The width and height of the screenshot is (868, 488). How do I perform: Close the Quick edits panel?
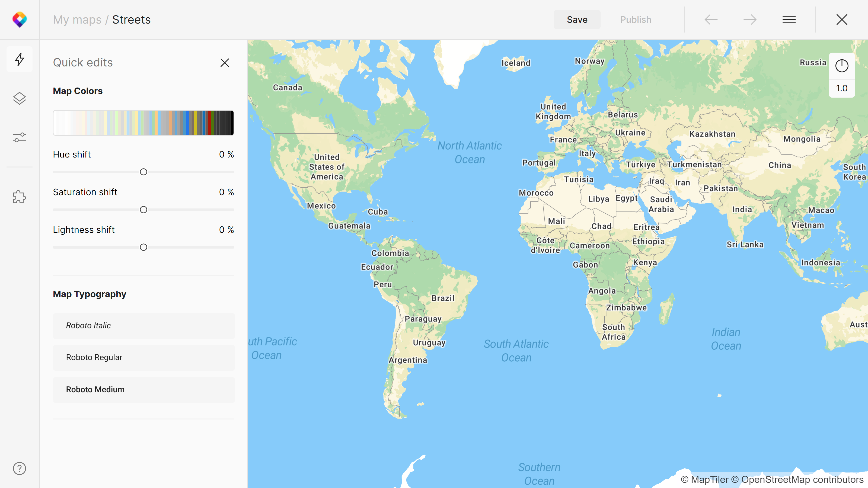(x=225, y=63)
